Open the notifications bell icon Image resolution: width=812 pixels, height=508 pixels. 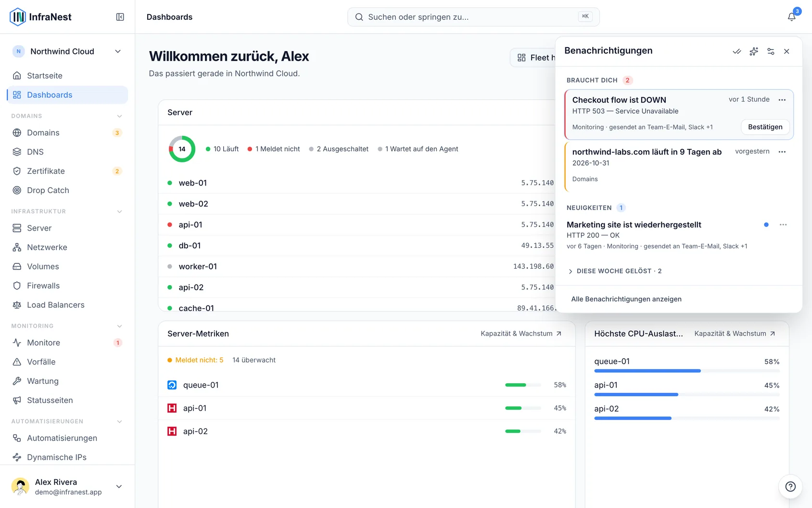(x=791, y=17)
